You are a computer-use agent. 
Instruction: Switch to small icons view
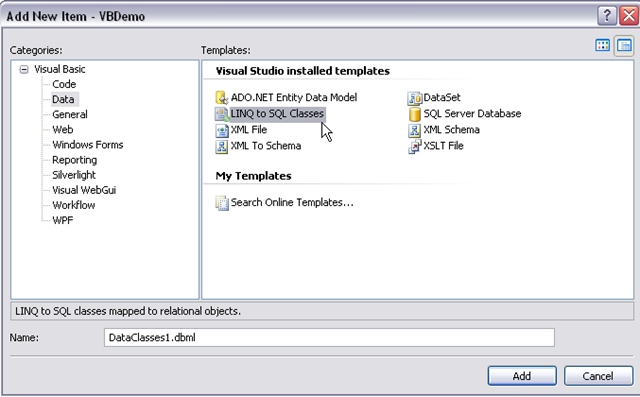pyautogui.click(x=624, y=45)
